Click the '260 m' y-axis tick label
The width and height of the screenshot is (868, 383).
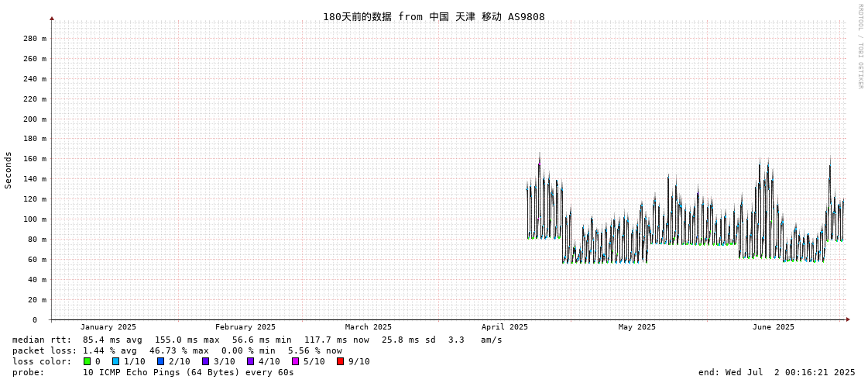click(x=34, y=59)
